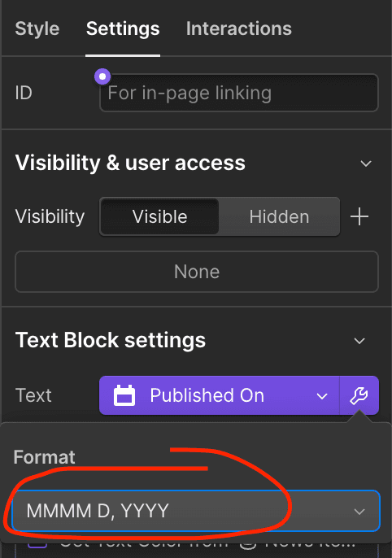
Task: Collapse Visibility & user access section chevron
Action: pos(366,163)
